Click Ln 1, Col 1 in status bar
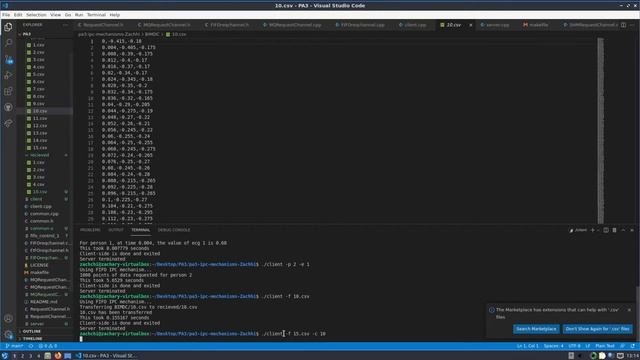This screenshot has width=640, height=360. pos(527,346)
